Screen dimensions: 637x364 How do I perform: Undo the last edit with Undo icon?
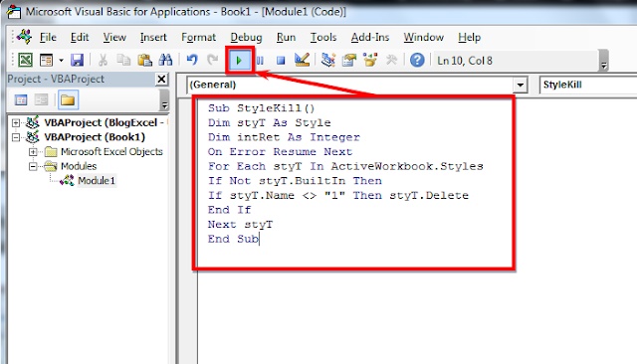coord(192,61)
